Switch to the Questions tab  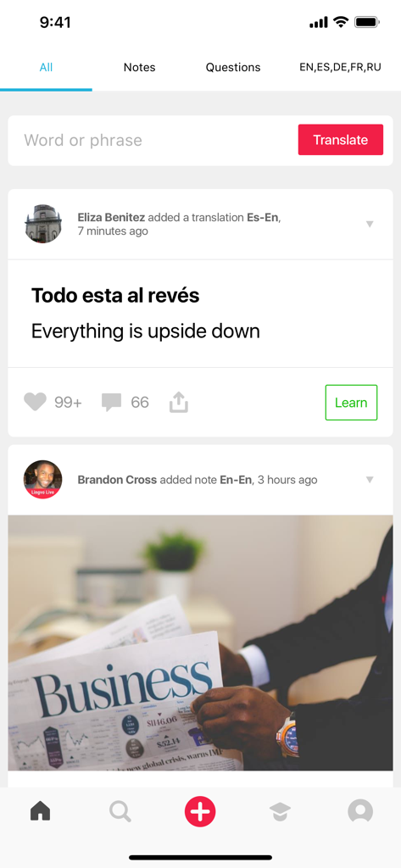click(233, 68)
